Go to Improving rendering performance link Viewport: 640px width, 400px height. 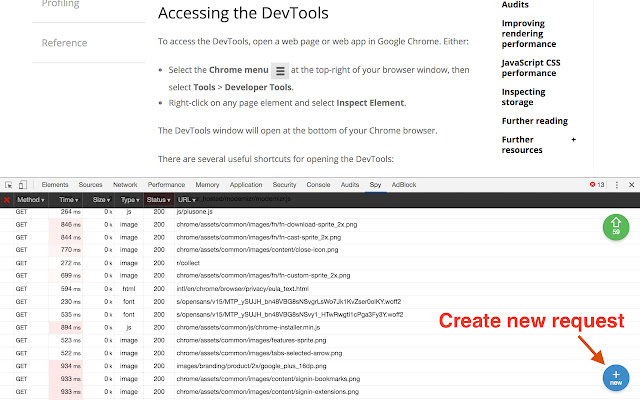pyautogui.click(x=529, y=33)
